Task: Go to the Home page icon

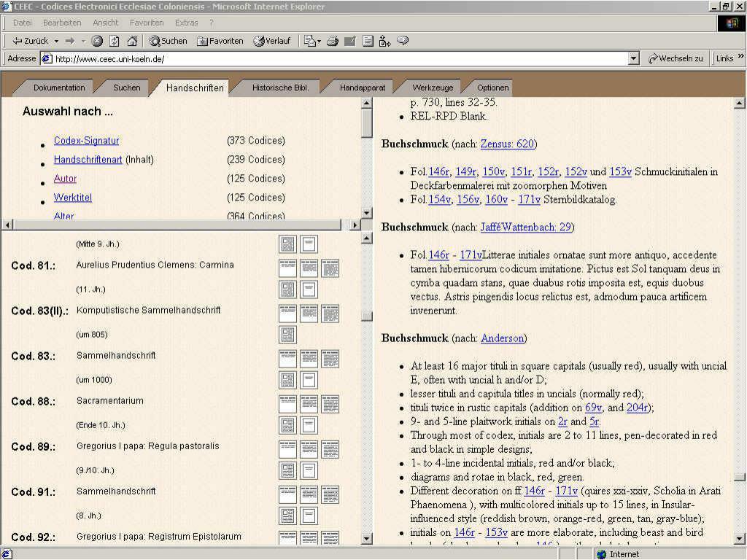Action: (x=132, y=41)
